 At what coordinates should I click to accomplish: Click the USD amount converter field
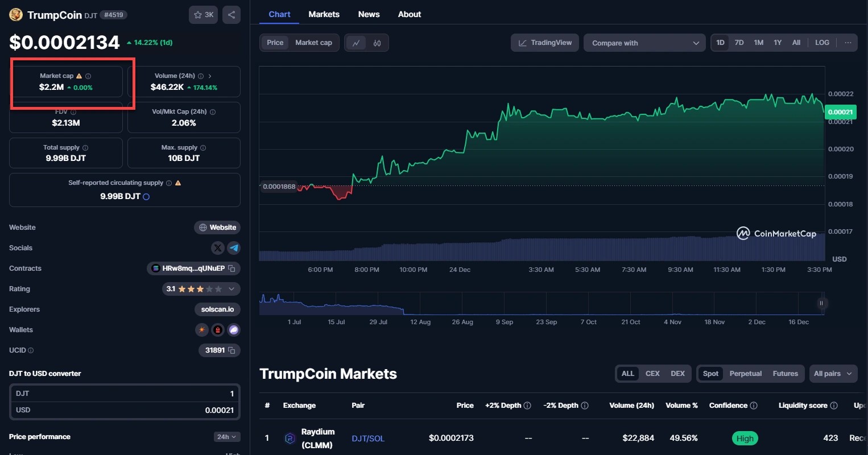tap(125, 410)
